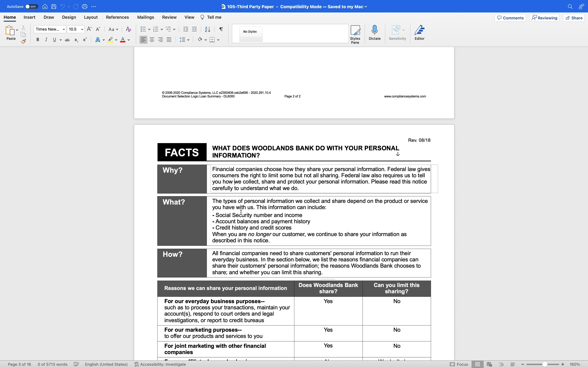Open the Borders dropdown
The width and height of the screenshot is (588, 368).
pyautogui.click(x=218, y=40)
